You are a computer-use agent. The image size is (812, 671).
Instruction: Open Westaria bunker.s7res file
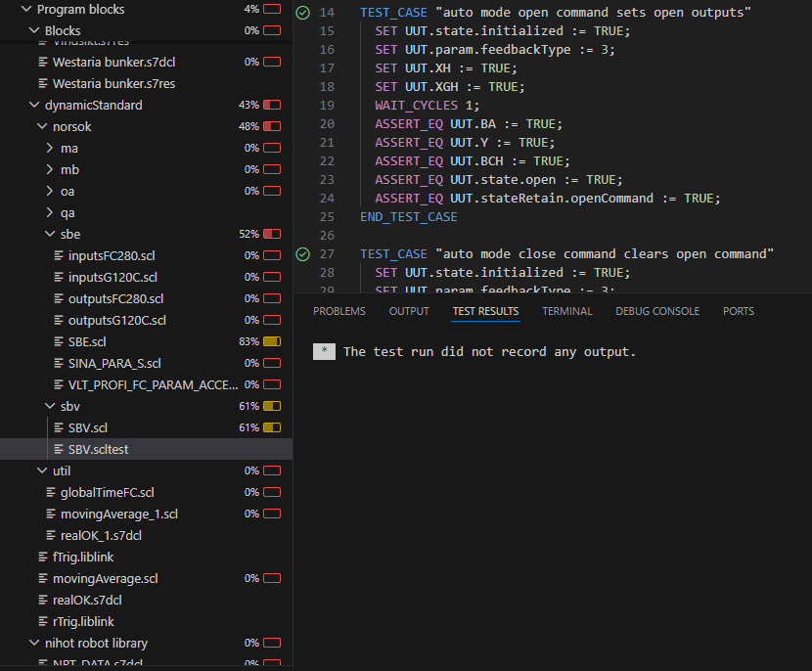(113, 84)
